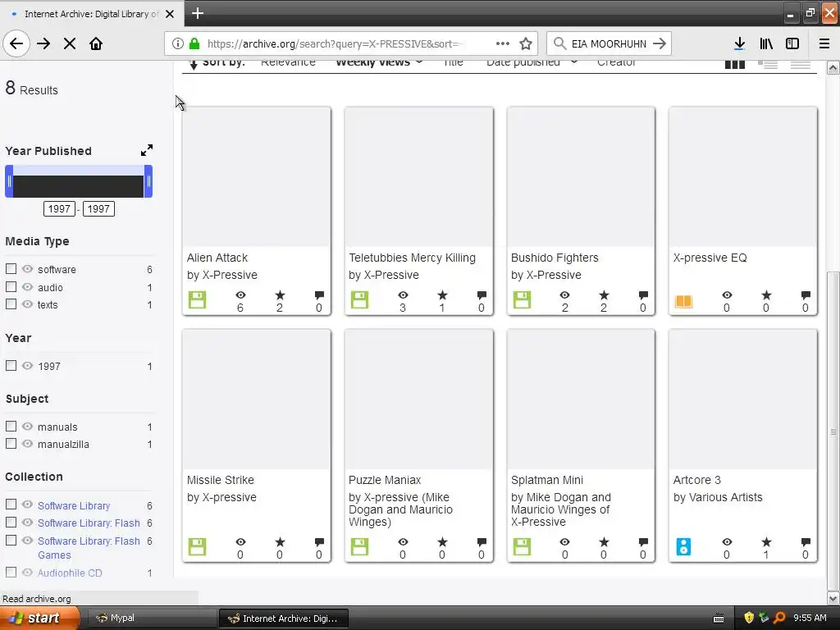
Task: Click the page scrollbar down arrow
Action: (x=833, y=598)
